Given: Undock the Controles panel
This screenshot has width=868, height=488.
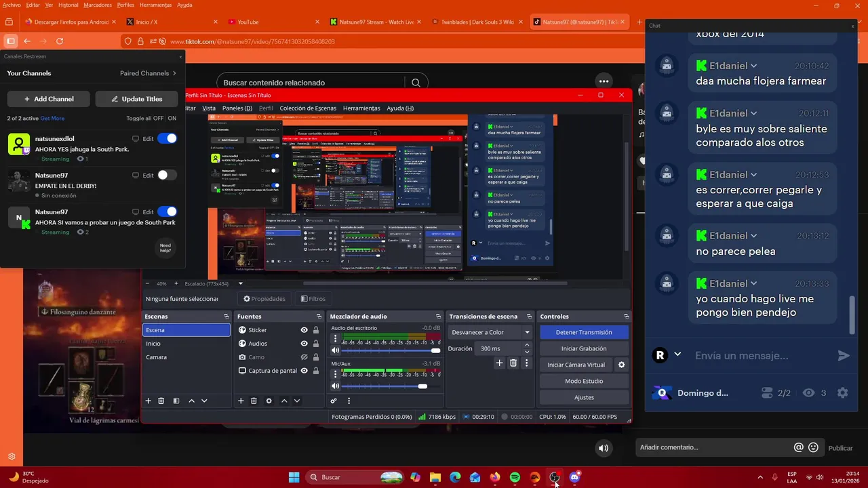Looking at the screenshot, I should pos(626,317).
